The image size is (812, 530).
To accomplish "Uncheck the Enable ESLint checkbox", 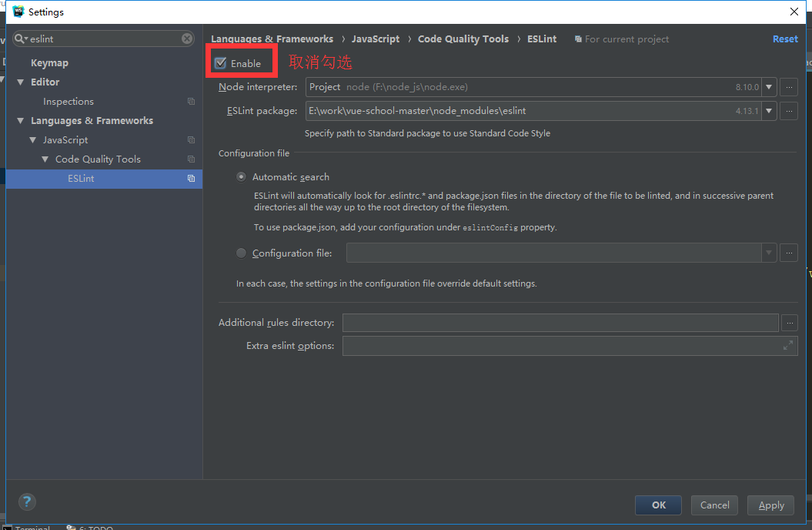I will click(x=221, y=63).
